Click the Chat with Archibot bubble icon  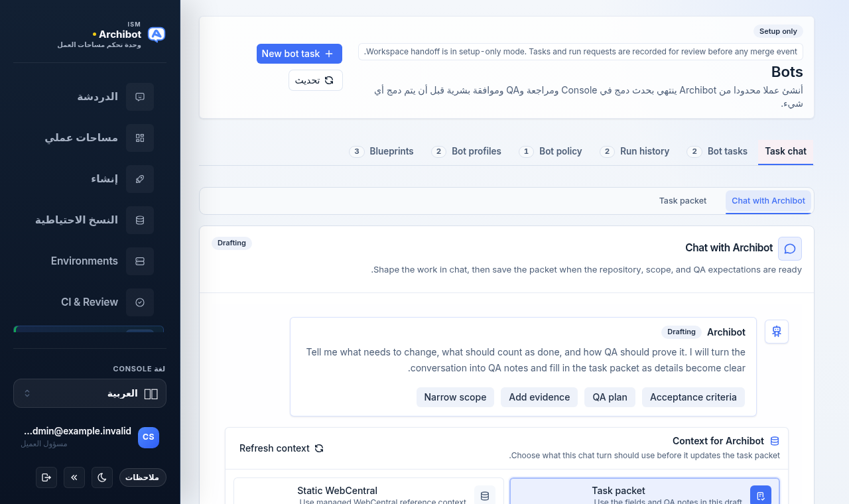(790, 249)
